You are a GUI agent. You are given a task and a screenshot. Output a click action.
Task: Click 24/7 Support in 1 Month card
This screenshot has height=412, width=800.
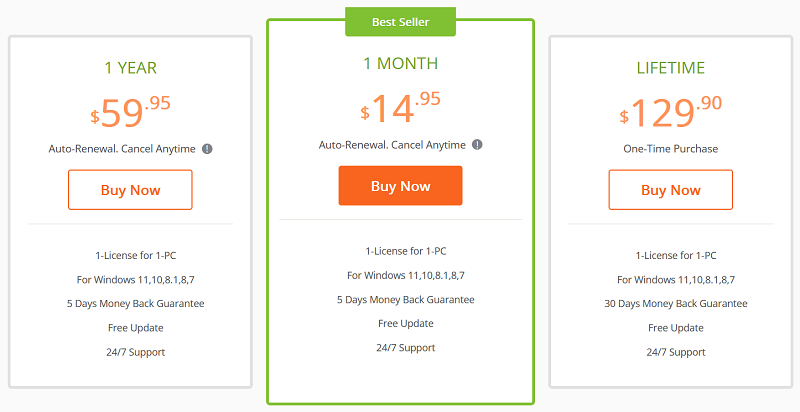click(x=406, y=348)
